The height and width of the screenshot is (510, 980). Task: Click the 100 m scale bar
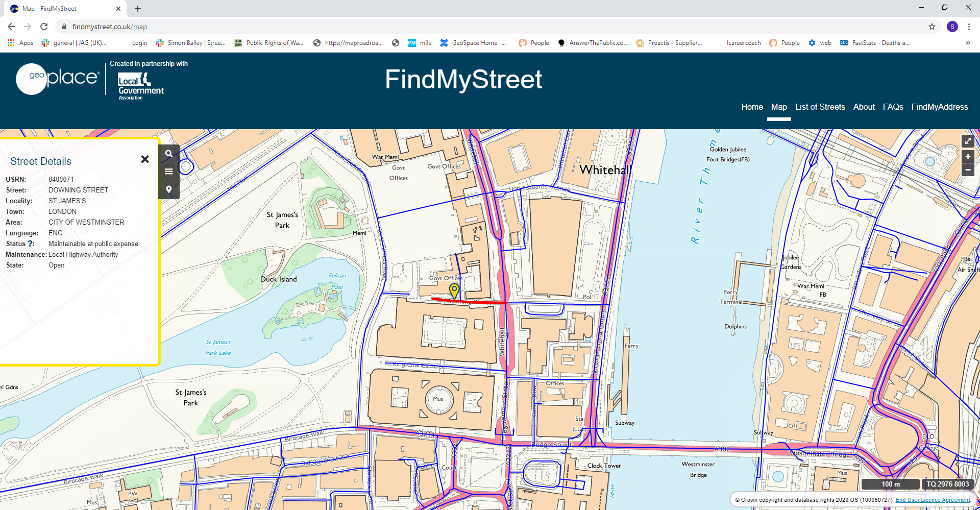coord(890,484)
